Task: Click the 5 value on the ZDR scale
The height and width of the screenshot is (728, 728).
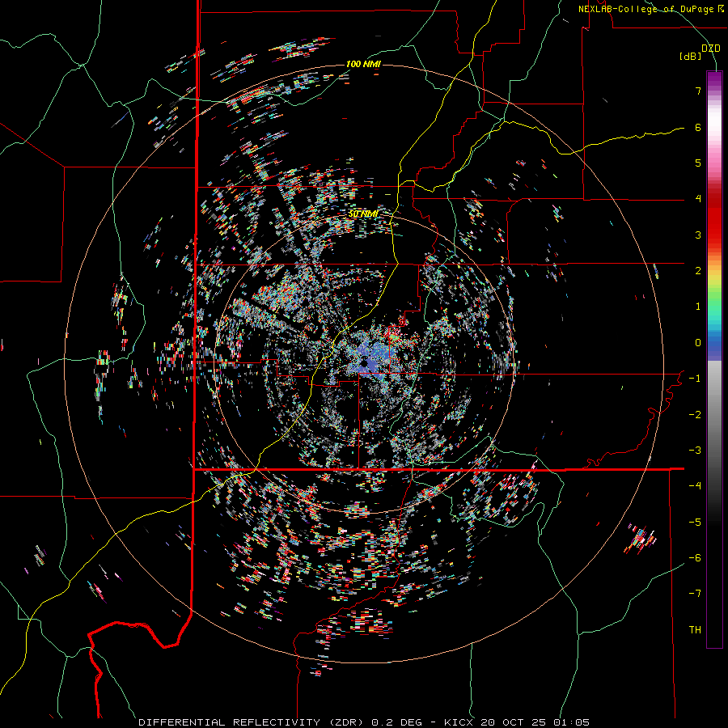Action: pyautogui.click(x=698, y=163)
